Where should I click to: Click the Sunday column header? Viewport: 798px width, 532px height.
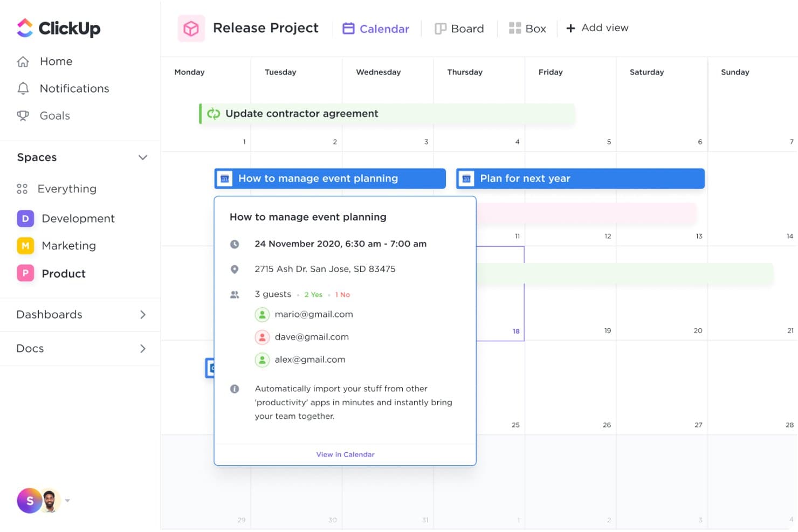click(x=735, y=72)
